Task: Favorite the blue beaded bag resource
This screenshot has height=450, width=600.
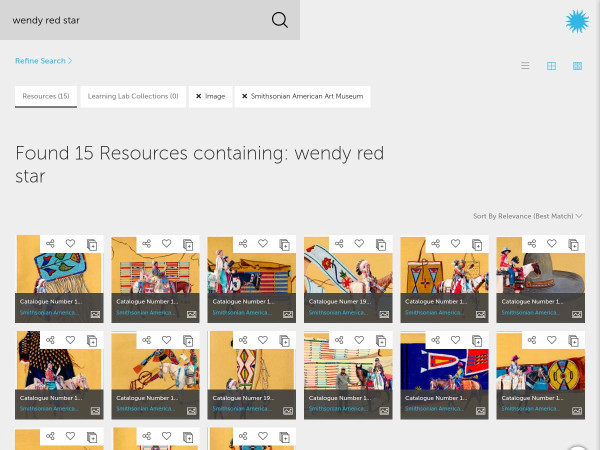Action: [x=70, y=243]
